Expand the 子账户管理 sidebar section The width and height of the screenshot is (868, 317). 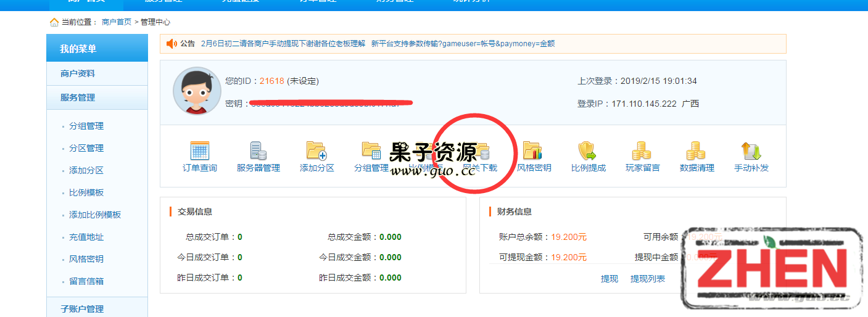(82, 309)
